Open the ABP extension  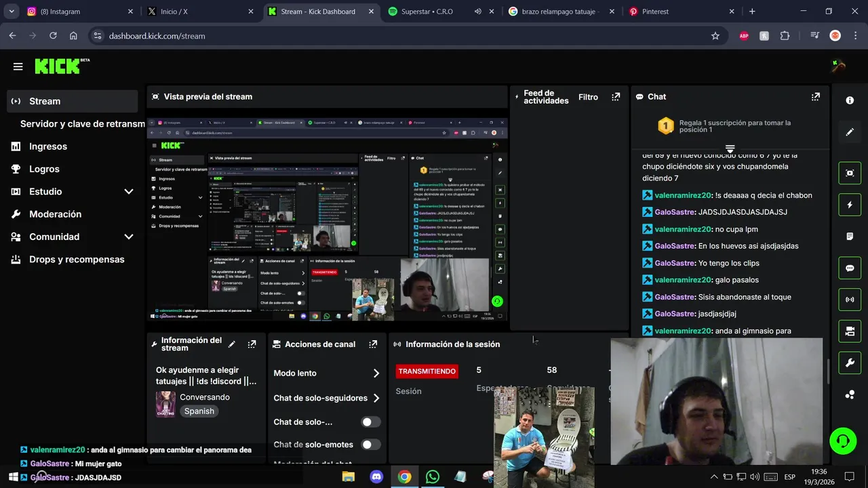[x=744, y=36]
